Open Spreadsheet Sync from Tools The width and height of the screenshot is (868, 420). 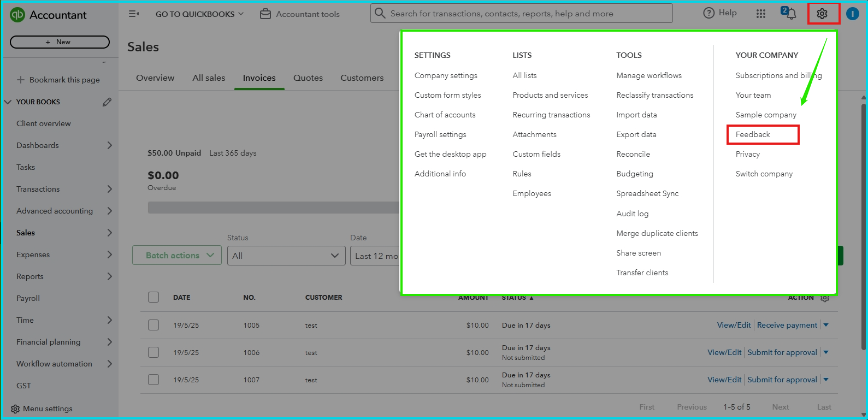[647, 193]
